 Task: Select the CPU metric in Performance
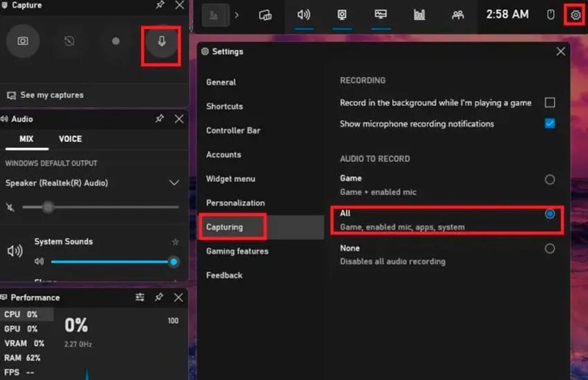point(27,314)
